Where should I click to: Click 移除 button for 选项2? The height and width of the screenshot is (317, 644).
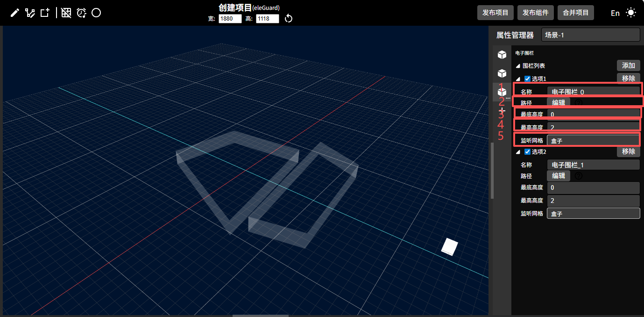coord(628,151)
